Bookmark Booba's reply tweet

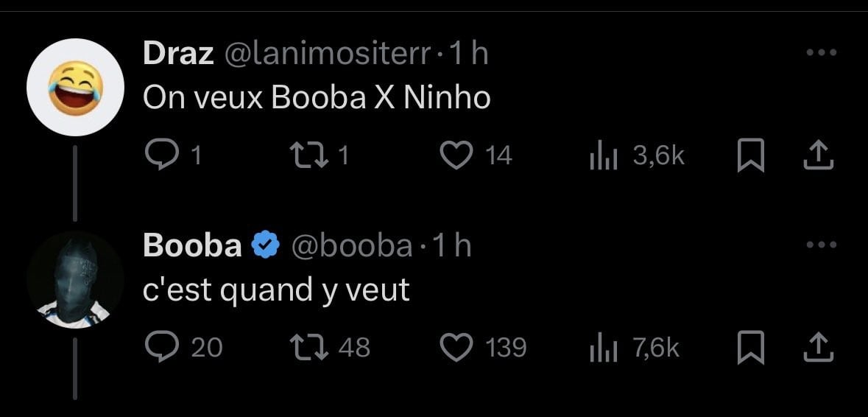coord(751,348)
